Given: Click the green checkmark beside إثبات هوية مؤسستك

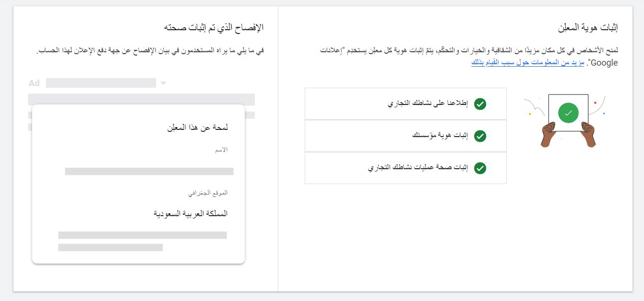Looking at the screenshot, I should [480, 136].
